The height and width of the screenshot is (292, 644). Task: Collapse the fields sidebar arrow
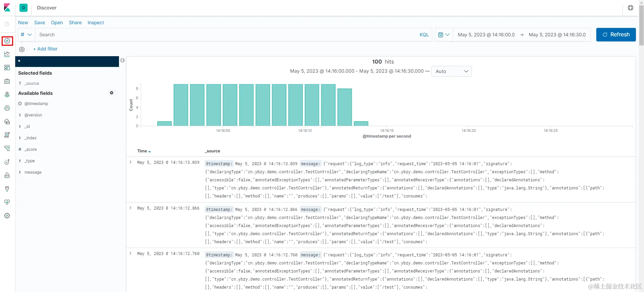point(122,61)
